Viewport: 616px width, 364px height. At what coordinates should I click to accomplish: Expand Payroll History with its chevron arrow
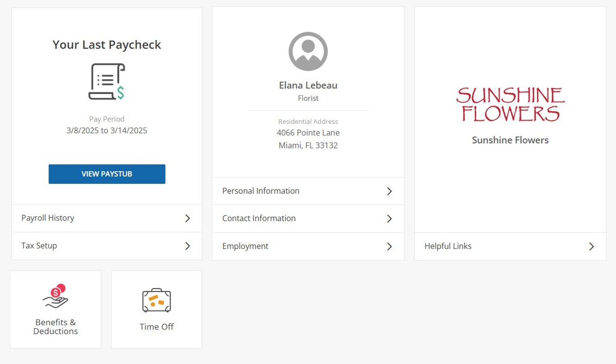pyautogui.click(x=188, y=218)
